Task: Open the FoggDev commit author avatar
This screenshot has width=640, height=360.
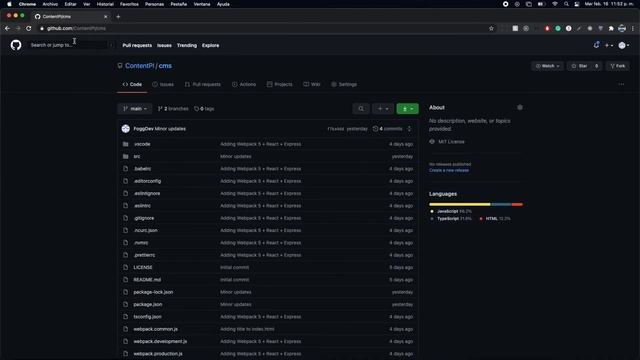Action: pos(126,129)
